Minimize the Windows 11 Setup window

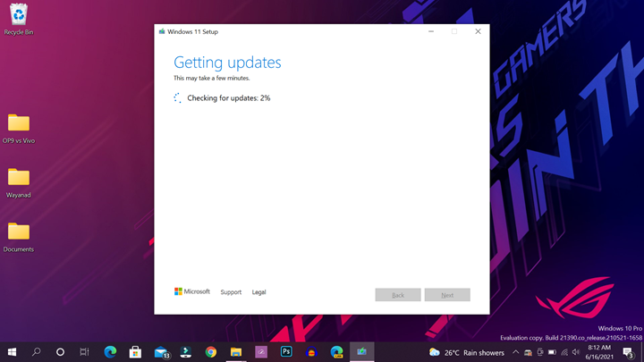[x=431, y=31]
